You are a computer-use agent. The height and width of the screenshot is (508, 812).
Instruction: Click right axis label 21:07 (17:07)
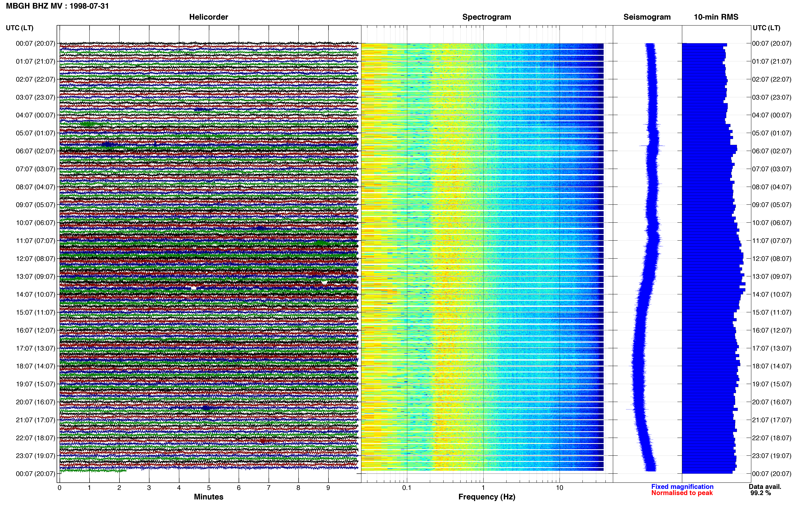(x=772, y=420)
